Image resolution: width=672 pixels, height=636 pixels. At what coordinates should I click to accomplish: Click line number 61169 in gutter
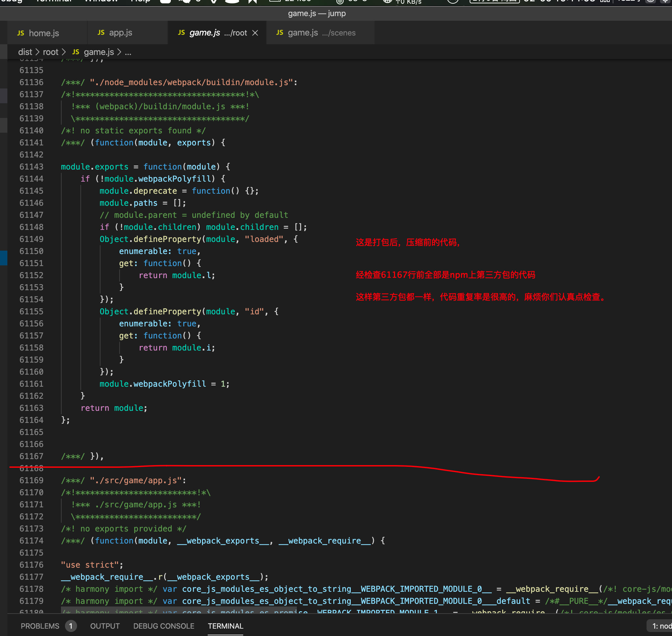31,481
